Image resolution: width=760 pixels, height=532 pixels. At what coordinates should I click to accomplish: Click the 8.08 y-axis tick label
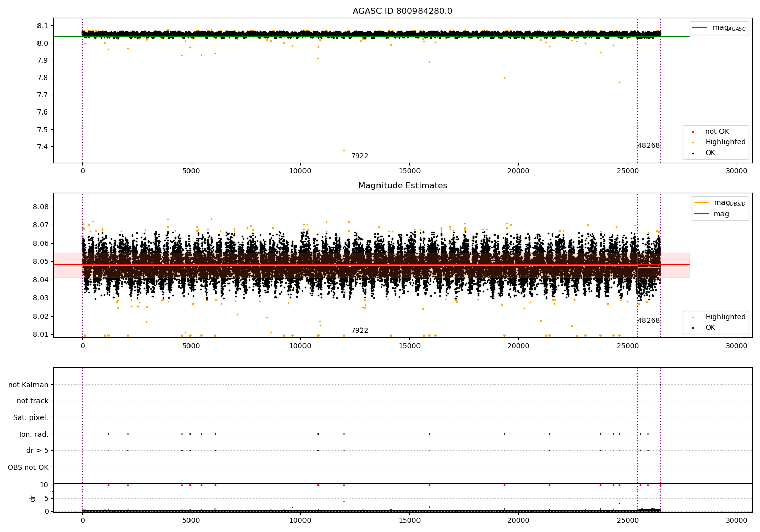(x=41, y=207)
